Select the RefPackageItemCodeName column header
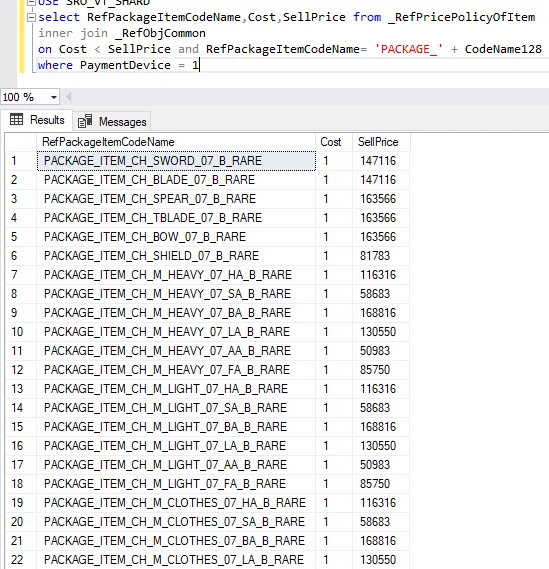This screenshot has width=549, height=569. click(176, 142)
